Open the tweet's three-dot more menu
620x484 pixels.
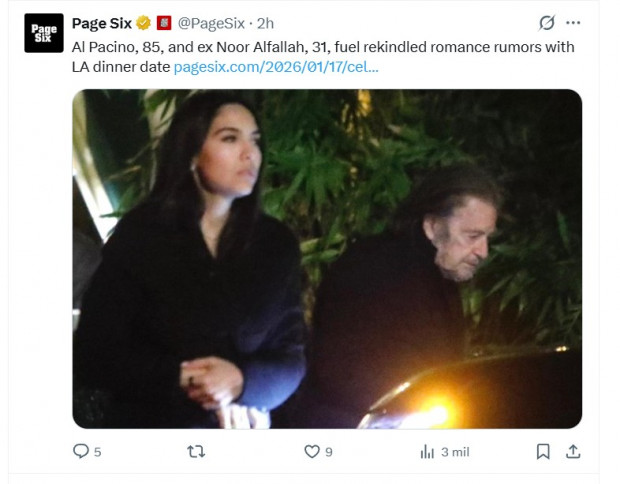[x=573, y=23]
